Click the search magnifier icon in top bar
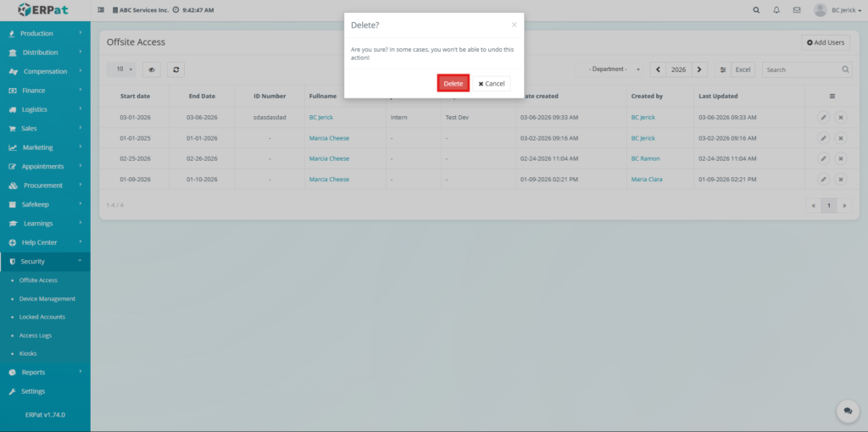868x432 pixels. coord(756,10)
